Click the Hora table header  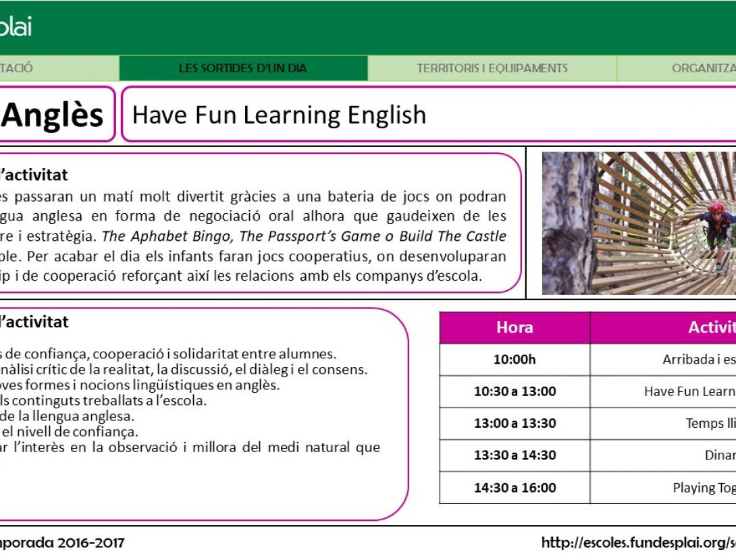[x=514, y=327]
